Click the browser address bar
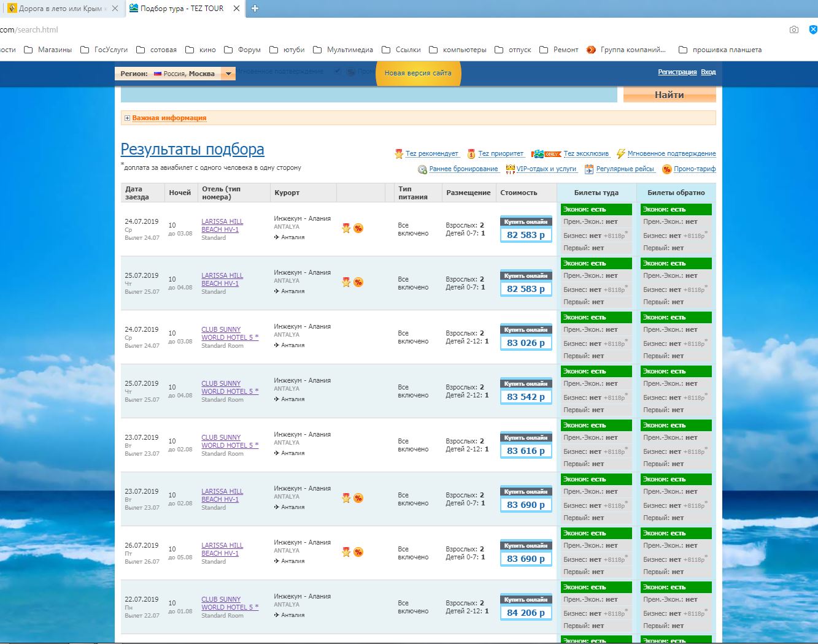The image size is (818, 644). (x=368, y=29)
